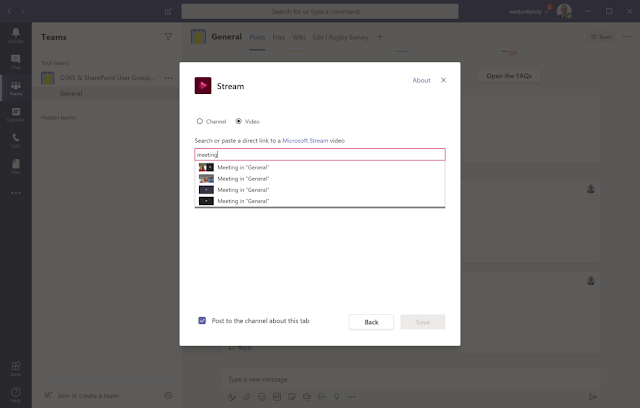The height and width of the screenshot is (408, 640).
Task: Open the Activity feed in the sidebar
Action: [16, 35]
